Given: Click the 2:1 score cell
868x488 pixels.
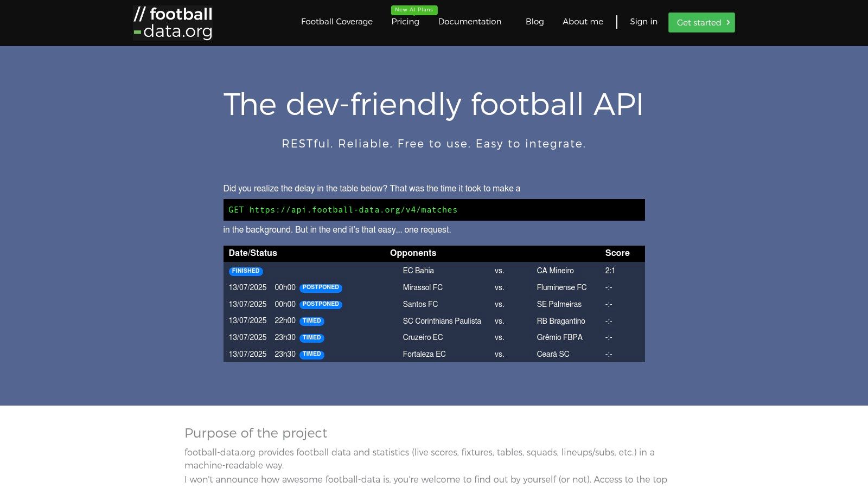Looking at the screenshot, I should [610, 271].
